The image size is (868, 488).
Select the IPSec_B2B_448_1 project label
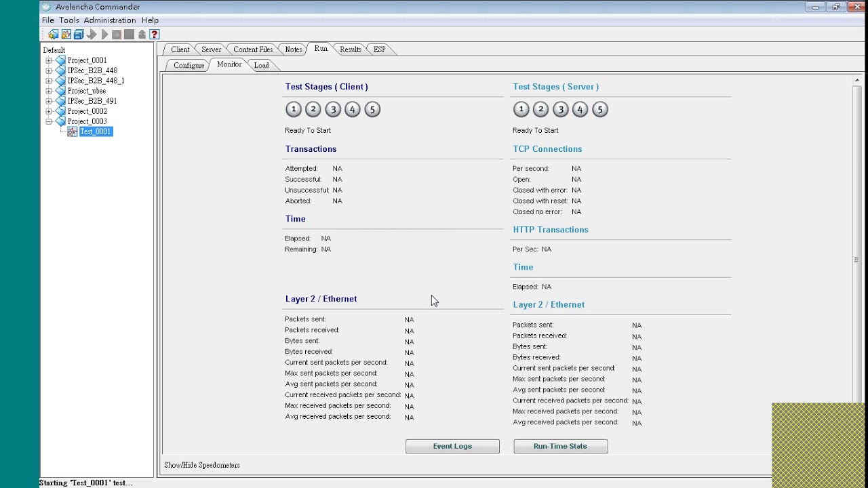click(96, 81)
